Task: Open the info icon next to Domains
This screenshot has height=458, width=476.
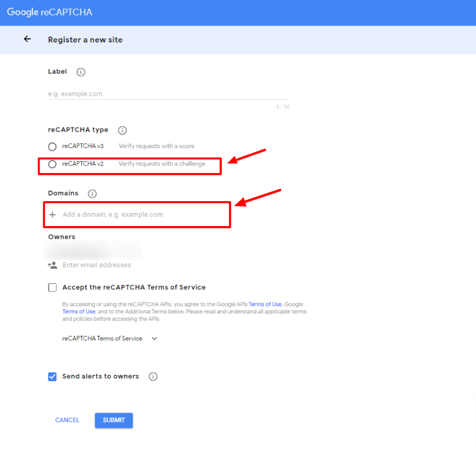Action: 92,194
